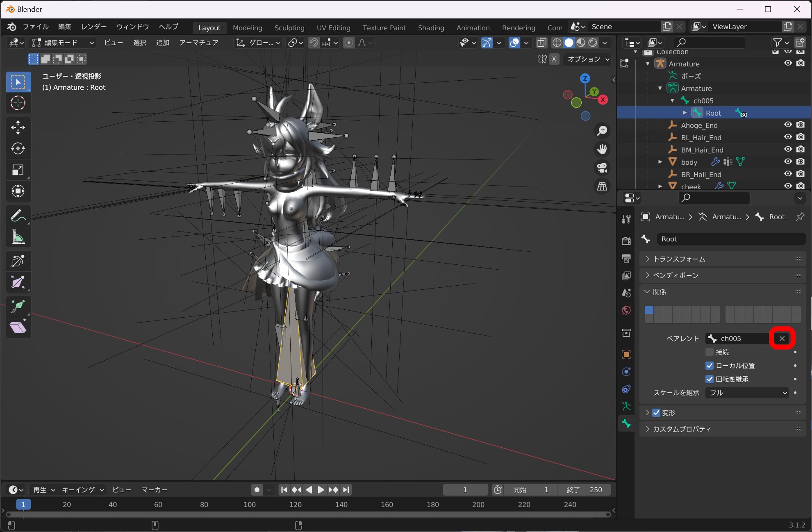This screenshot has height=532, width=812.
Task: Switch to the Sculpting workspace tab
Action: click(289, 28)
